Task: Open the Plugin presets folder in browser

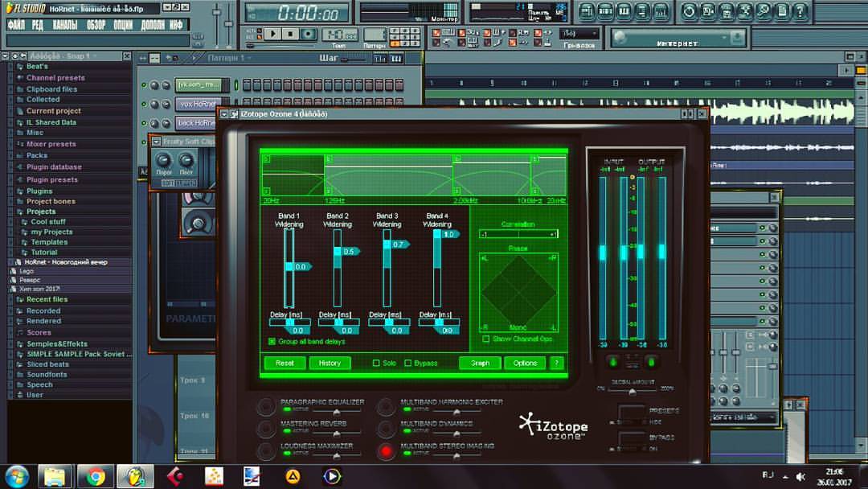Action: coord(52,179)
